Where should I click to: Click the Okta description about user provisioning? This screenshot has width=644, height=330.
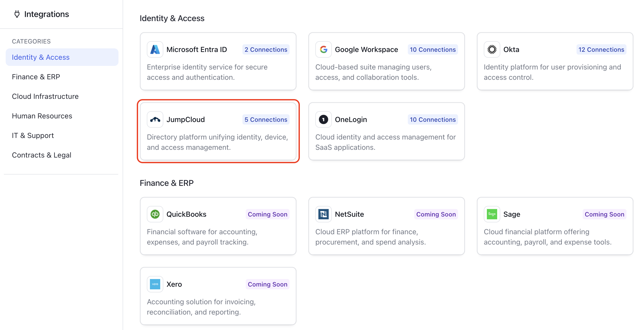tap(552, 72)
